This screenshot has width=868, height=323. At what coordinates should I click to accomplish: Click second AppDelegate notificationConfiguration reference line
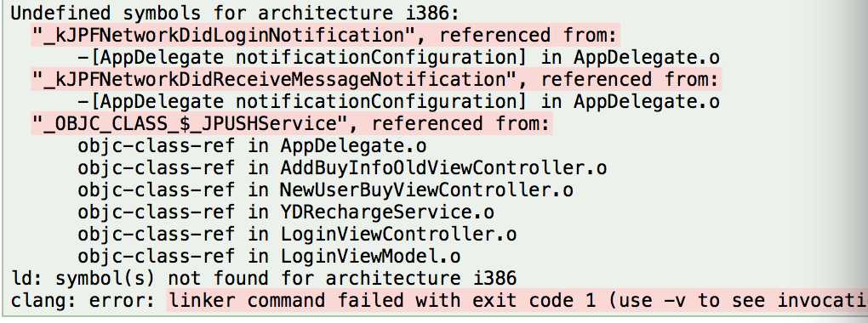click(398, 102)
